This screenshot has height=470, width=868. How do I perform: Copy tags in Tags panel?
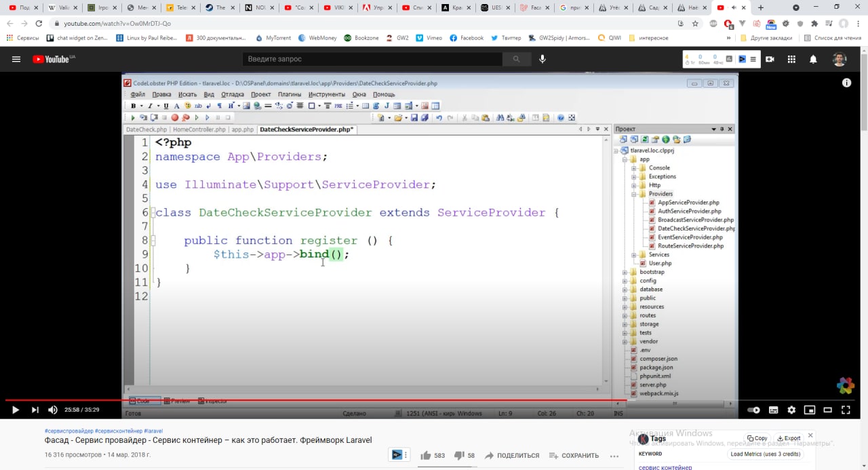757,438
